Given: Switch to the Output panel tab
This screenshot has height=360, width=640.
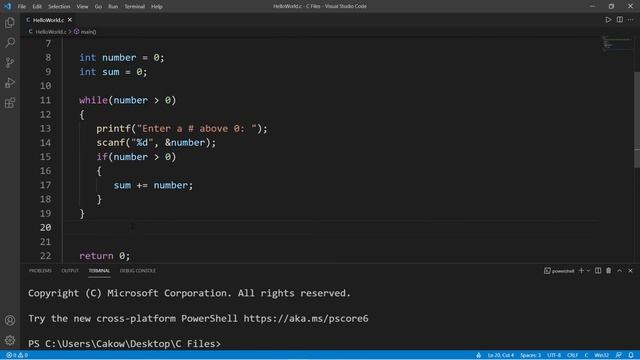Looking at the screenshot, I should pos(70,271).
